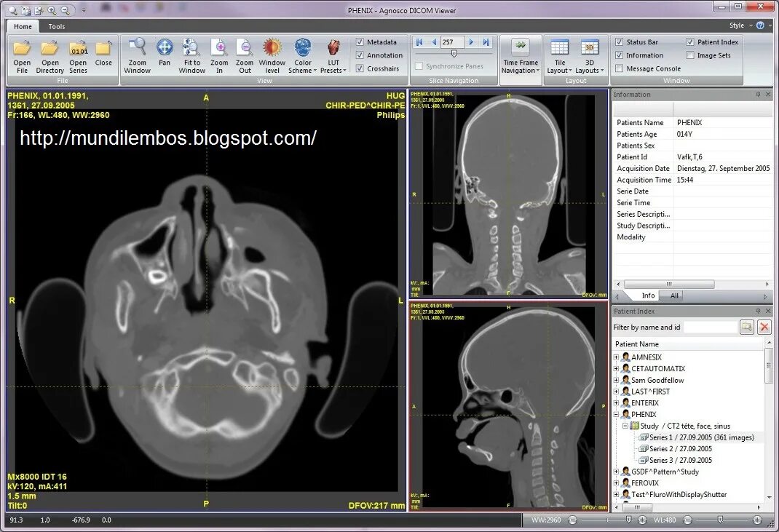This screenshot has height=532, width=779.
Task: Collapse the PHENIX patient node
Action: pyautogui.click(x=617, y=414)
